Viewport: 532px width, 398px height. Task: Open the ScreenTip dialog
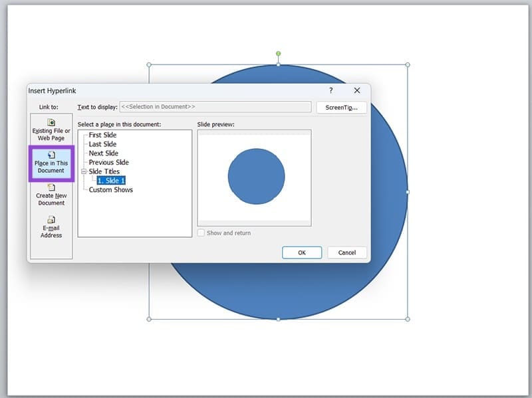point(342,107)
